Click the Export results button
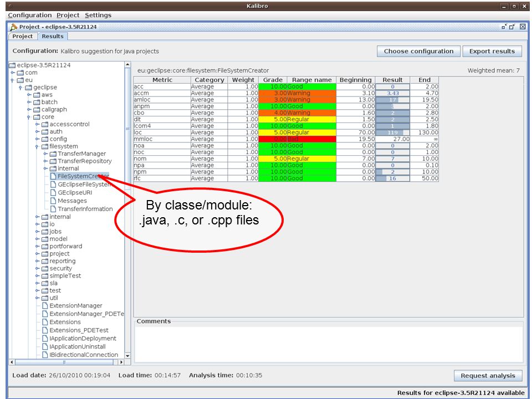This screenshot has width=532, height=399. tap(492, 51)
